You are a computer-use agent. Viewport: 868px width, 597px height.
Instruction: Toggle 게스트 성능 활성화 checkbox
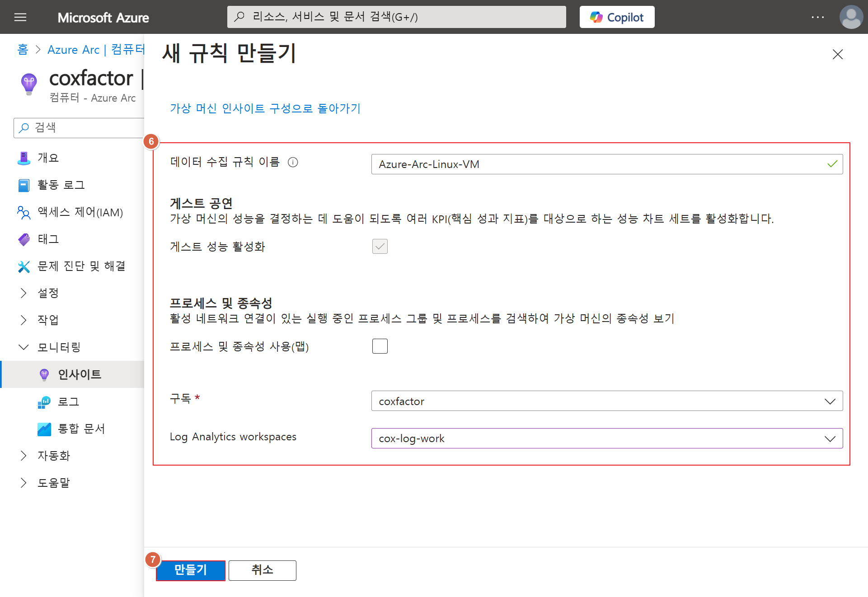pos(380,247)
